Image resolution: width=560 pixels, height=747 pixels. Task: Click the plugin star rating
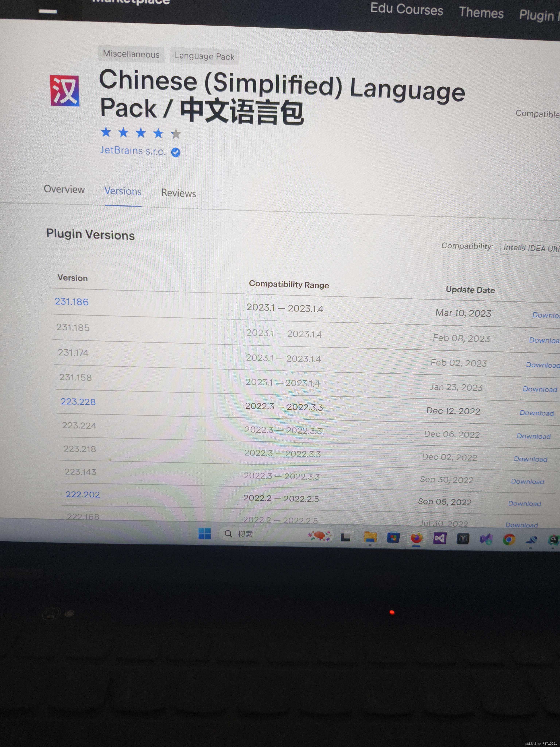coord(141,133)
